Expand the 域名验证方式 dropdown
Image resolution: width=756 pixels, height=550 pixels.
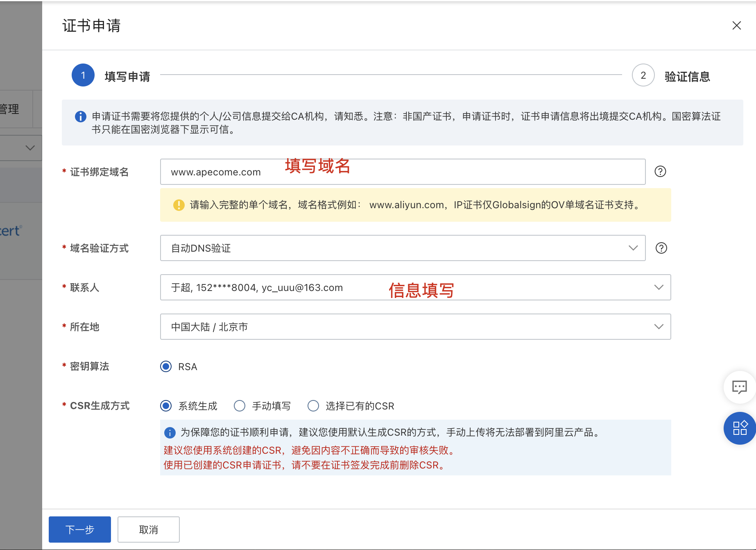[403, 248]
